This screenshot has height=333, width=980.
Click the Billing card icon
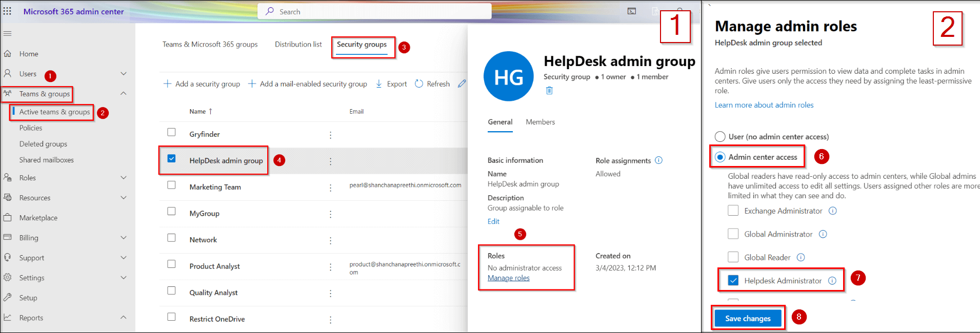[7, 237]
